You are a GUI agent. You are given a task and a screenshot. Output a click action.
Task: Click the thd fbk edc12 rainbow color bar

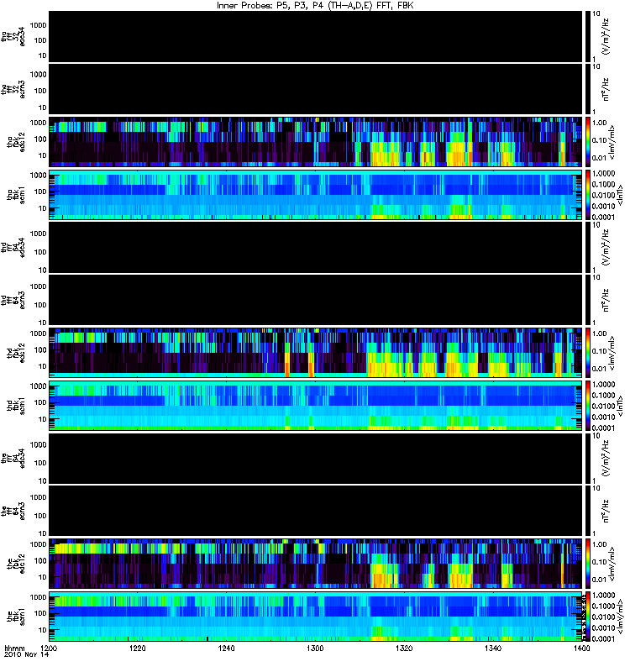(587, 353)
